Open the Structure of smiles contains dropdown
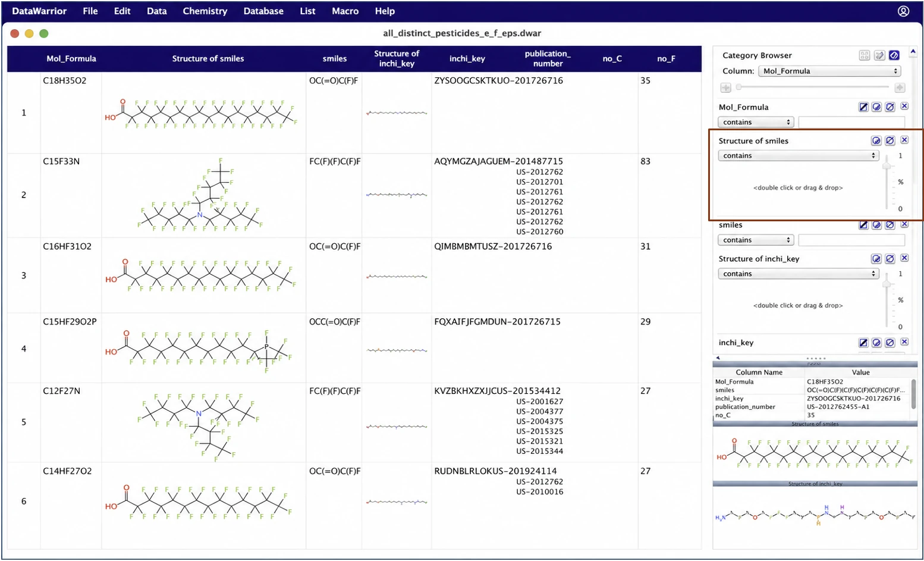The image size is (924, 561). pyautogui.click(x=798, y=155)
